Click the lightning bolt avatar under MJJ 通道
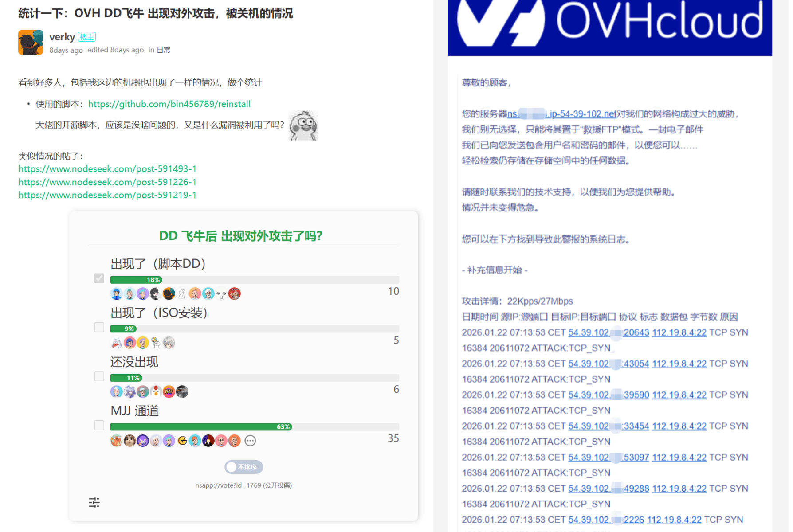 point(182,441)
